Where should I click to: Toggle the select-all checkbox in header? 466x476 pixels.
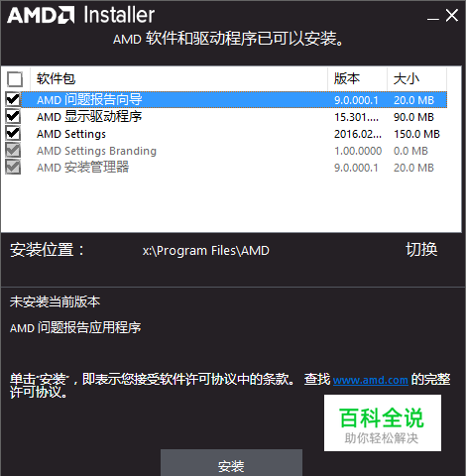click(15, 79)
